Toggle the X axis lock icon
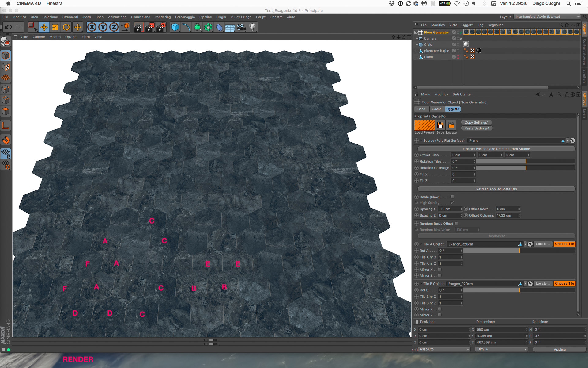Image resolution: width=588 pixels, height=368 pixels. 92,27
